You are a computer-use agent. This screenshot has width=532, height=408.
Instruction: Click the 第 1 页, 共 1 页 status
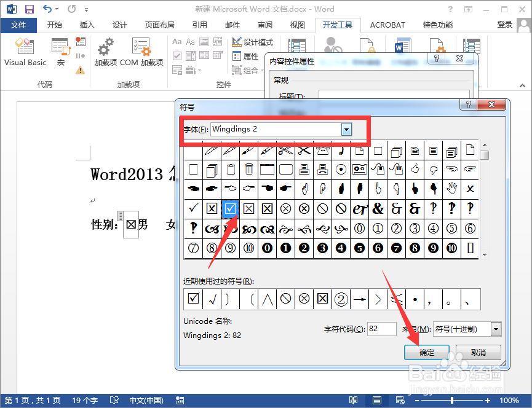[x=33, y=401]
